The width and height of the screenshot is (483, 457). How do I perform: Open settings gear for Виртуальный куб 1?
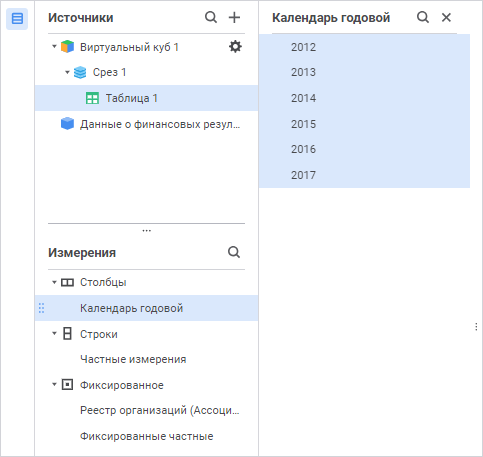click(x=235, y=47)
